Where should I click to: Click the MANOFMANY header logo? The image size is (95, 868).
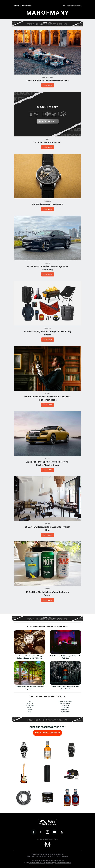pyautogui.click(x=47, y=12)
